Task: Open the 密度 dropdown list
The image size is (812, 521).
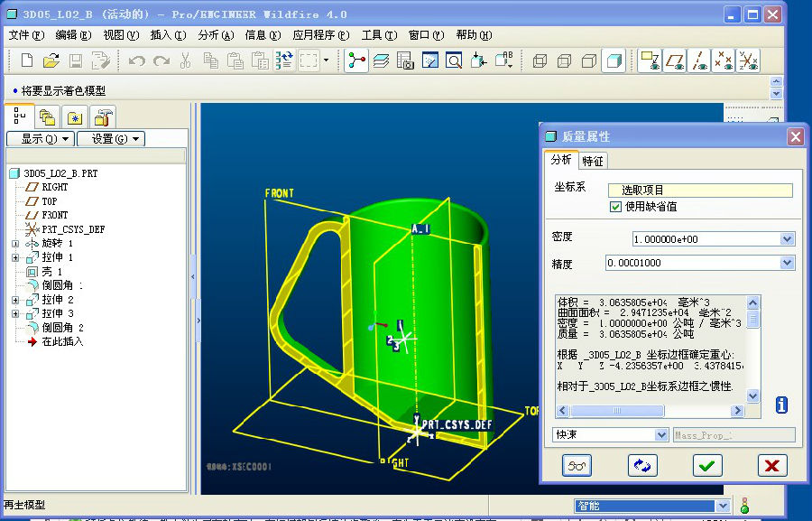Action: (x=787, y=239)
